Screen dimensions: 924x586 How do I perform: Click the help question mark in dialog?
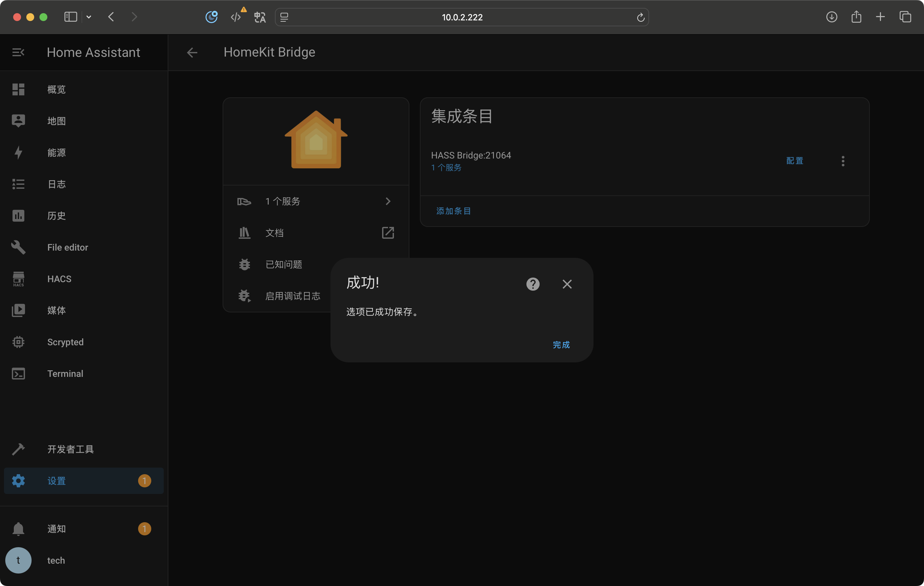pos(533,284)
